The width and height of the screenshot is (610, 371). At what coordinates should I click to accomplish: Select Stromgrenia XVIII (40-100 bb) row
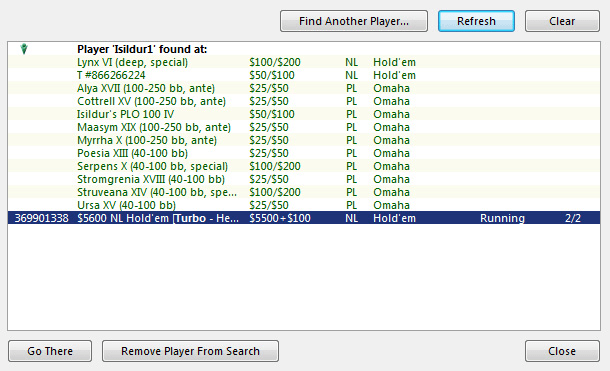point(304,179)
